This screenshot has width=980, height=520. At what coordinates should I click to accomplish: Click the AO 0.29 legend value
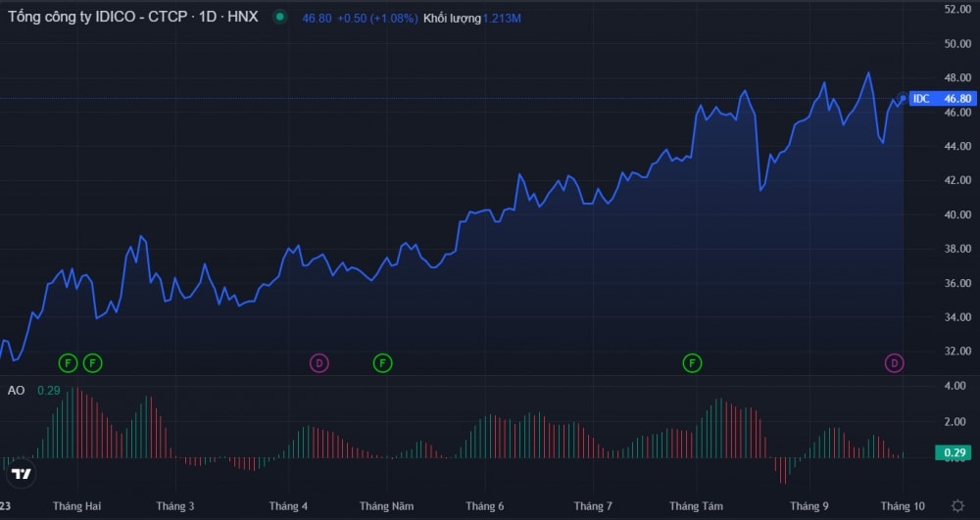pyautogui.click(x=49, y=391)
